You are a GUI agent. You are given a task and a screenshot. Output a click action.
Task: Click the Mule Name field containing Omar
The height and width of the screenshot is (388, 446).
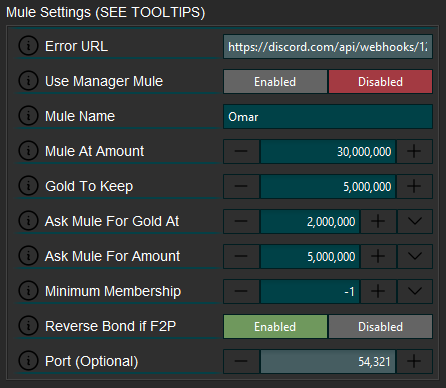(x=328, y=116)
